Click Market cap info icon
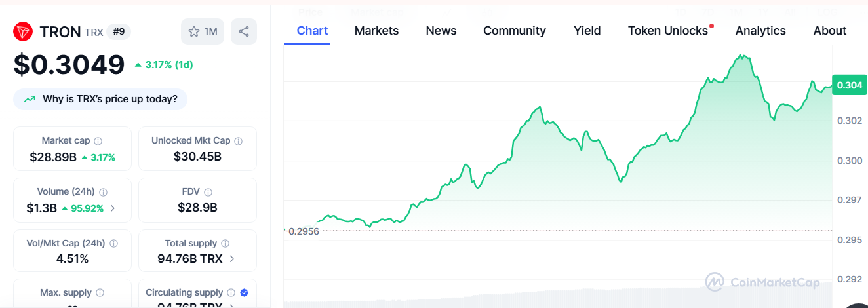Screen dimensions: 868x308 98,141
